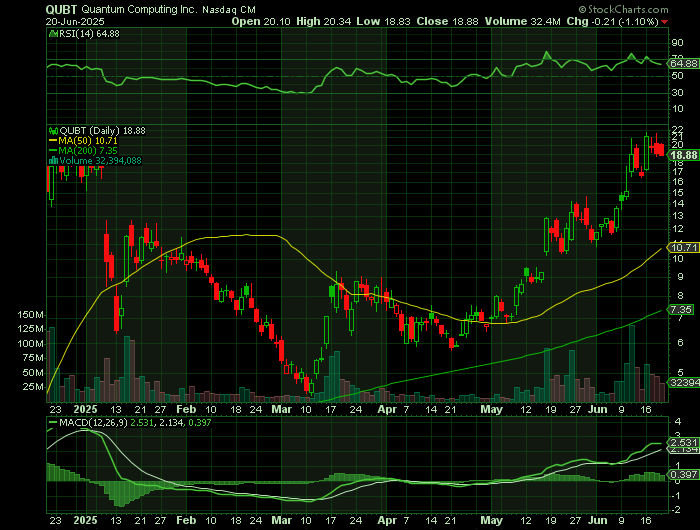Click 'Feb' on the price panel date axis

(x=186, y=409)
